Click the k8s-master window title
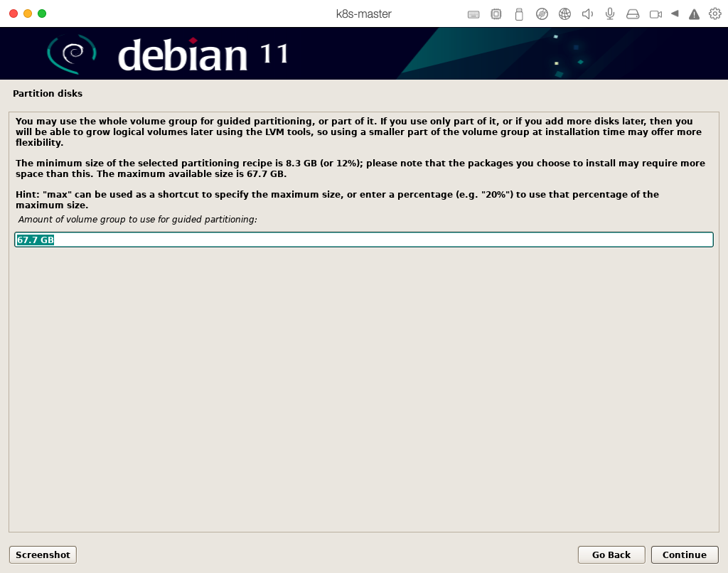The height and width of the screenshot is (573, 728). 363,14
